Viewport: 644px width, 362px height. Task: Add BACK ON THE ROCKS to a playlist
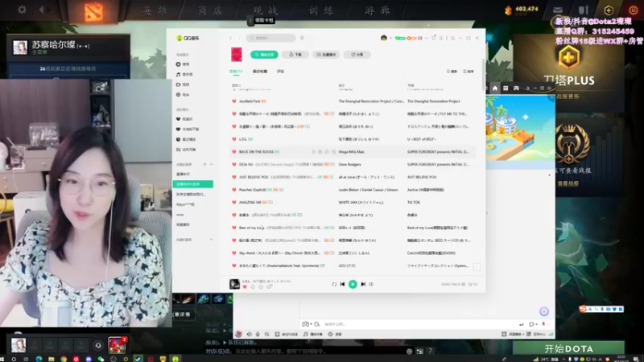[x=320, y=152]
